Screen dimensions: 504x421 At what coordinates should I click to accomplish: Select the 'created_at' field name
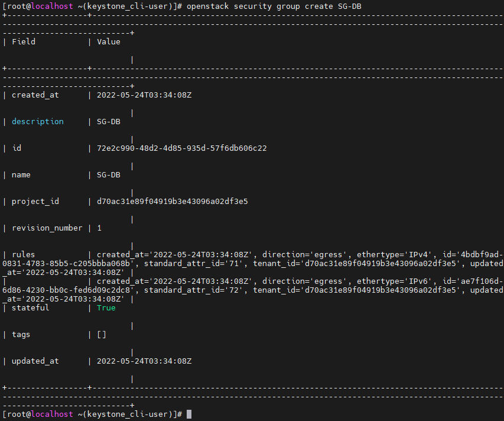tap(35, 95)
